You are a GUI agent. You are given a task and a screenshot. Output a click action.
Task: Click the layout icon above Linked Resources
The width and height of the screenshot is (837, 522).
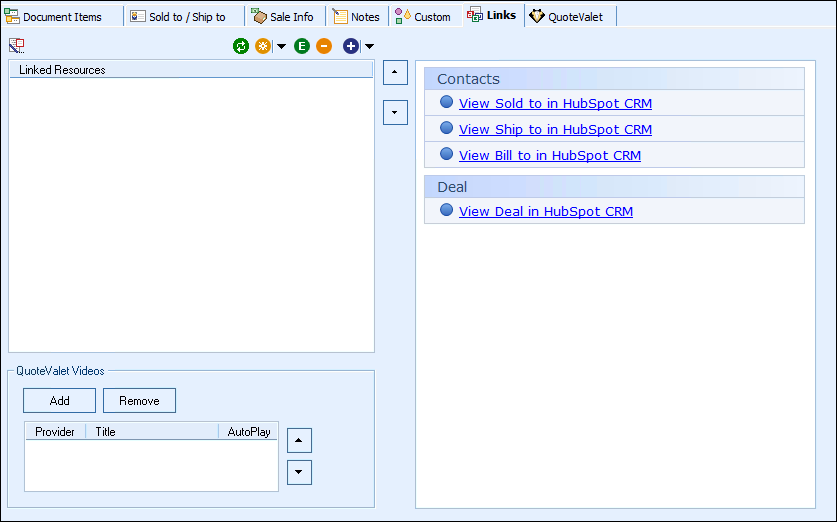17,46
